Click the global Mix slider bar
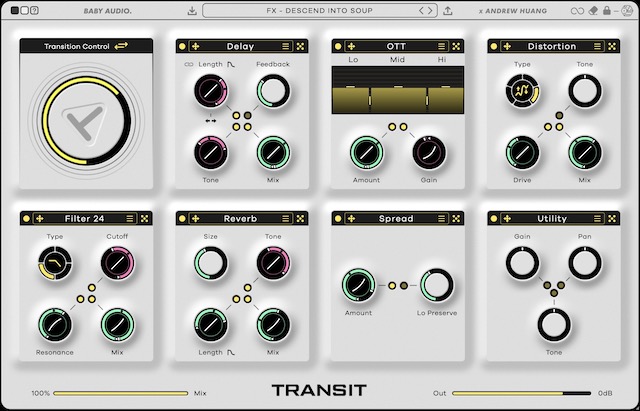640x411 pixels. 120,394
